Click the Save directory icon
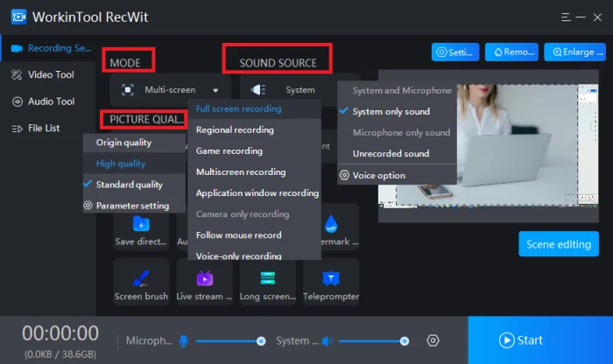This screenshot has height=364, width=613. [141, 225]
